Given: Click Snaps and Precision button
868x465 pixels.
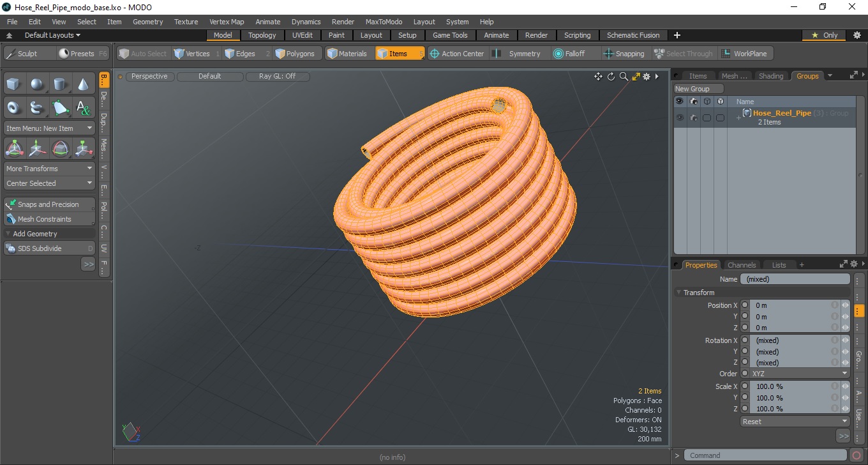Looking at the screenshot, I should click(50, 204).
